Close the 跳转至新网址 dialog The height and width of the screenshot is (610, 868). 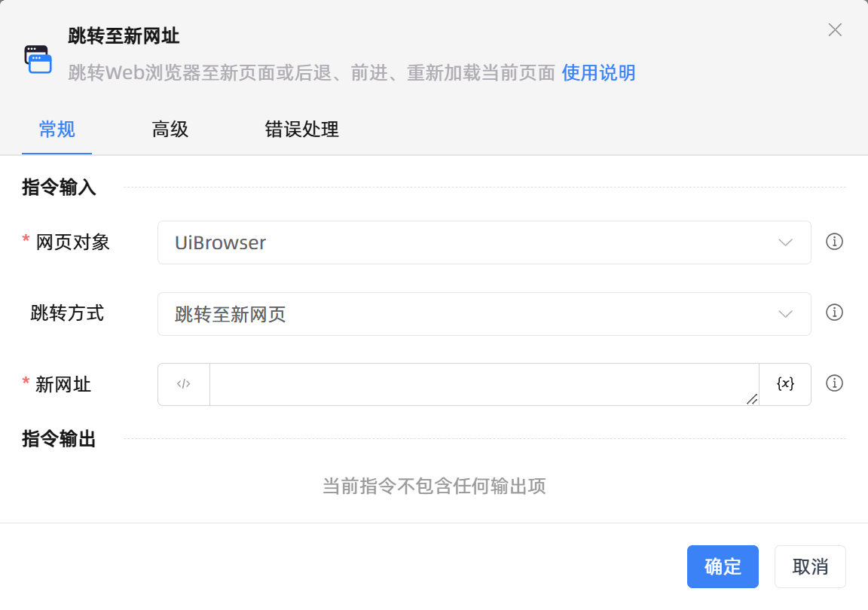tap(835, 30)
